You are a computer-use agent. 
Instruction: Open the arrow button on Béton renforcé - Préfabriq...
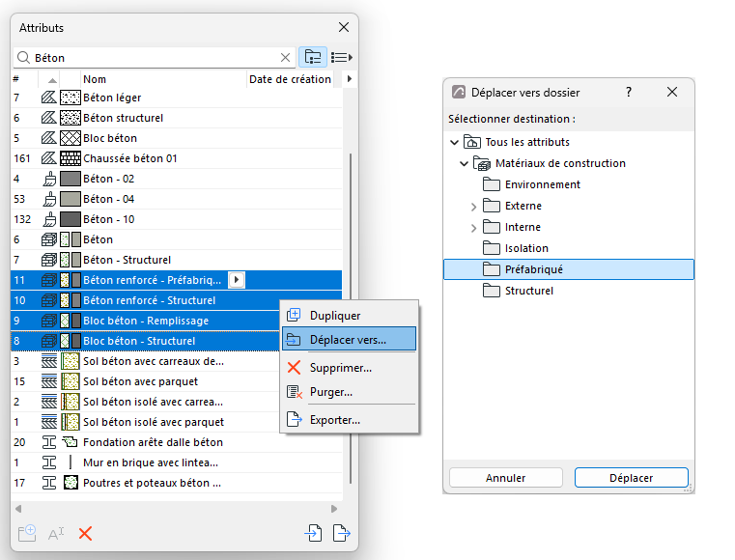pos(237,280)
